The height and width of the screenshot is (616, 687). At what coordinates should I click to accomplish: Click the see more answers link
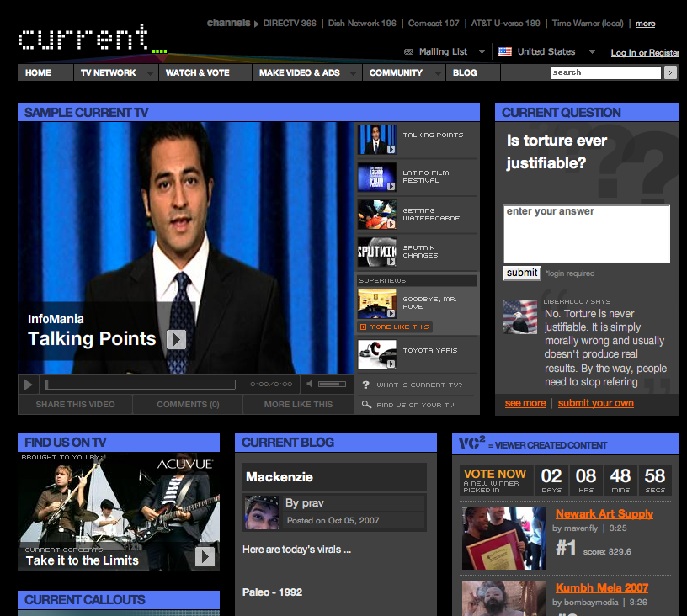[525, 403]
